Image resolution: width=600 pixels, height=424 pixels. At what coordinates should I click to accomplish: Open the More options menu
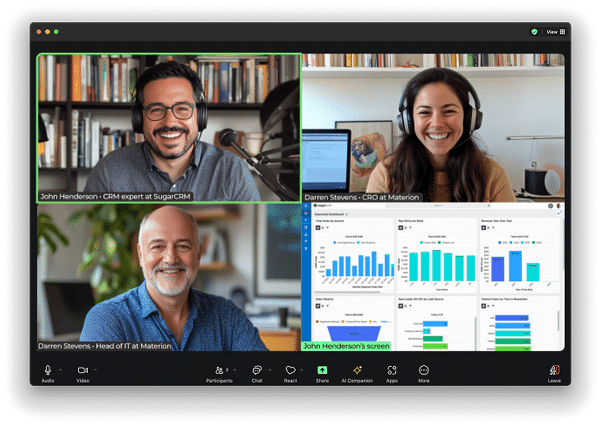point(424,371)
